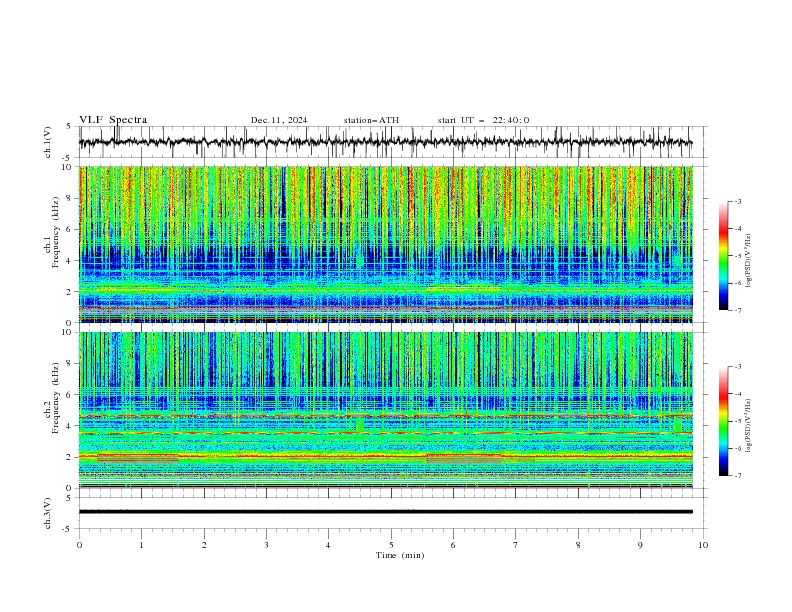Click the "ch.3(V)" waveform axis label
Image resolution: width=792 pixels, height=612 pixels.
pos(48,513)
